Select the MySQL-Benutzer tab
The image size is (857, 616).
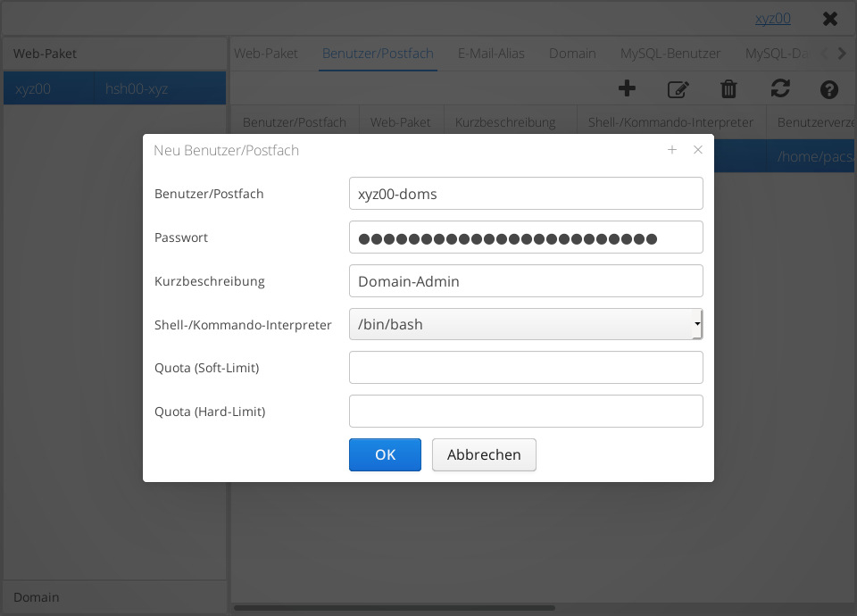670,54
